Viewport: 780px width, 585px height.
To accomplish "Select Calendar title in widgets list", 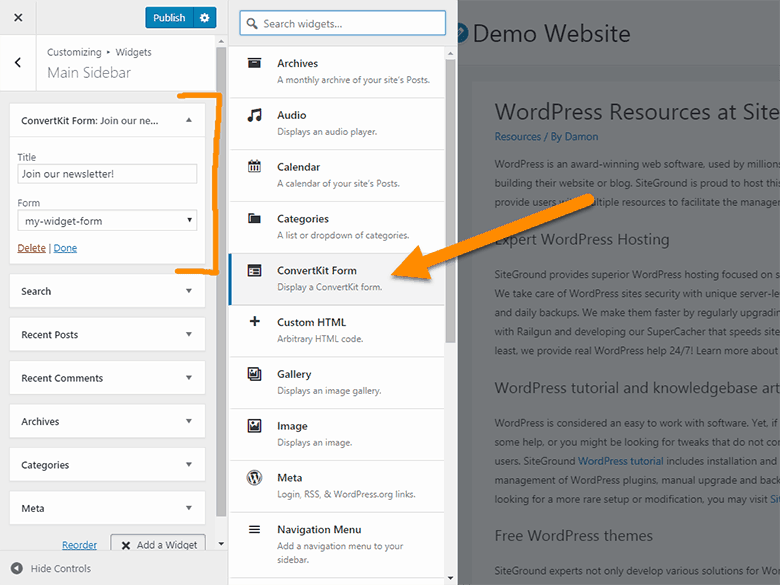I will (298, 167).
